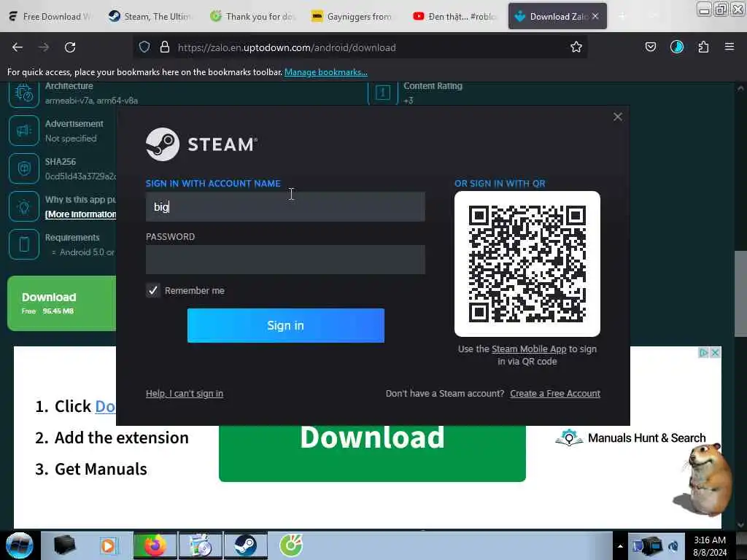Open the extensions puzzle icon
Viewport: 747px width, 560px height.
click(703, 47)
